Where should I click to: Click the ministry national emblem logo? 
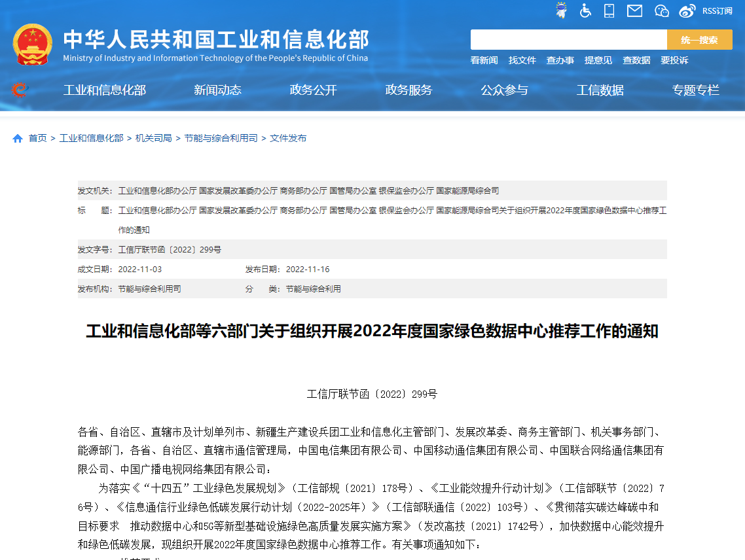click(32, 43)
